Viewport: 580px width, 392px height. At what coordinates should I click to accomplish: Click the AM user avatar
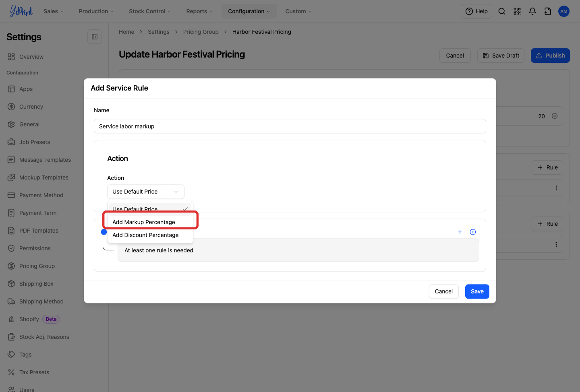tap(564, 11)
